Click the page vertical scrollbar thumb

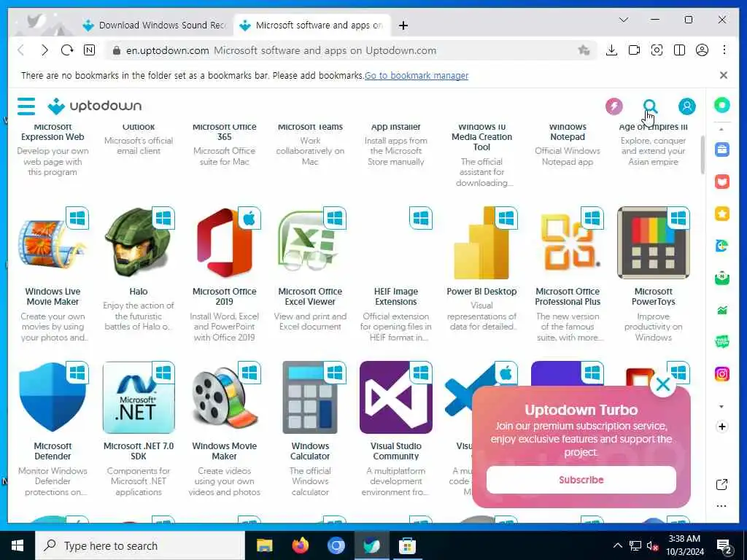tap(703, 155)
